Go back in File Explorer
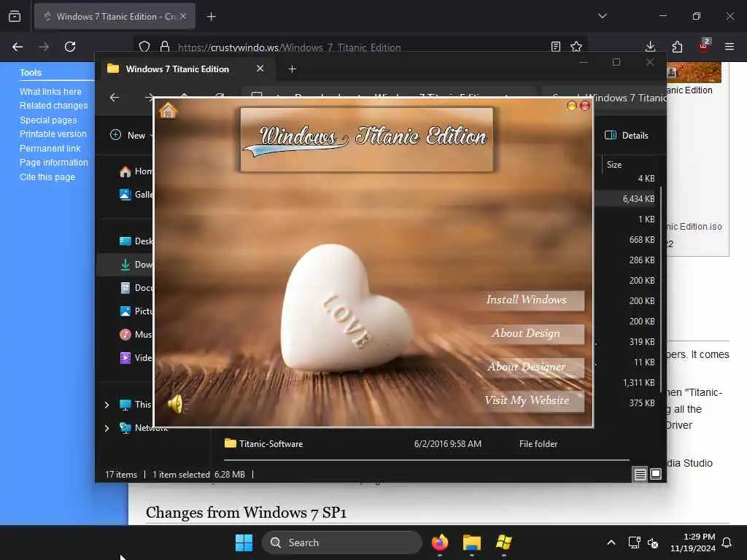The height and width of the screenshot is (560, 747). tap(115, 98)
